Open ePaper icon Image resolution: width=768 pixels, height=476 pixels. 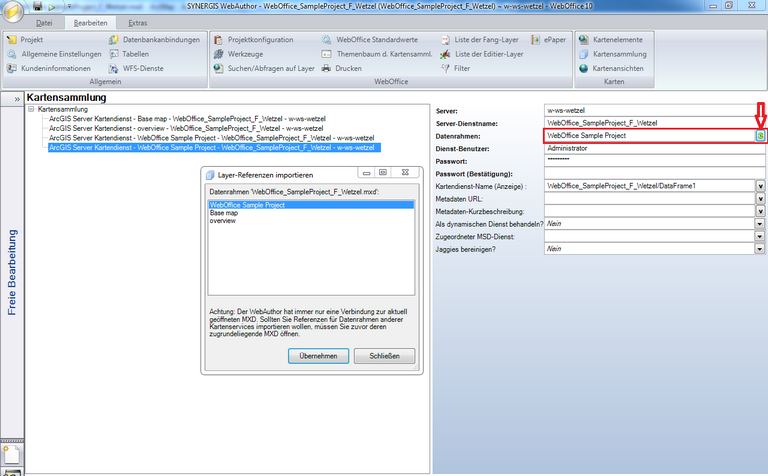tap(535, 40)
